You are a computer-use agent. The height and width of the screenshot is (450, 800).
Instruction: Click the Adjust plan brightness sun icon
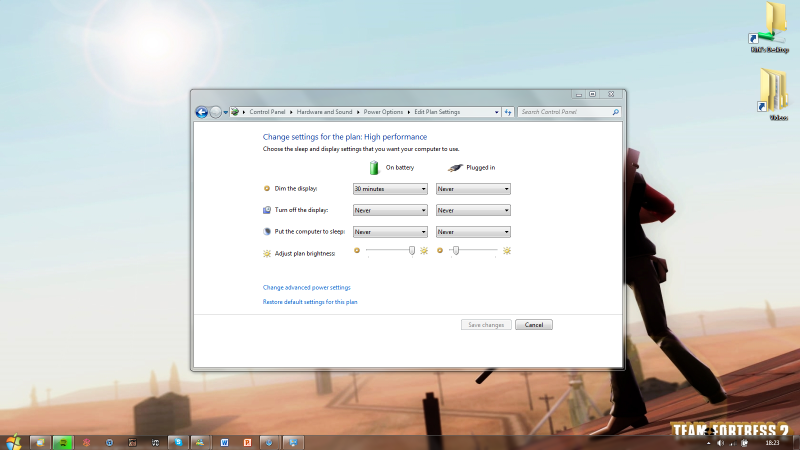267,253
